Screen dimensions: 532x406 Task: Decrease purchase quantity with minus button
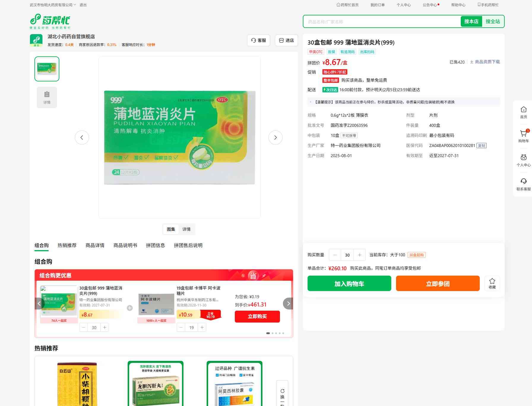(x=335, y=255)
